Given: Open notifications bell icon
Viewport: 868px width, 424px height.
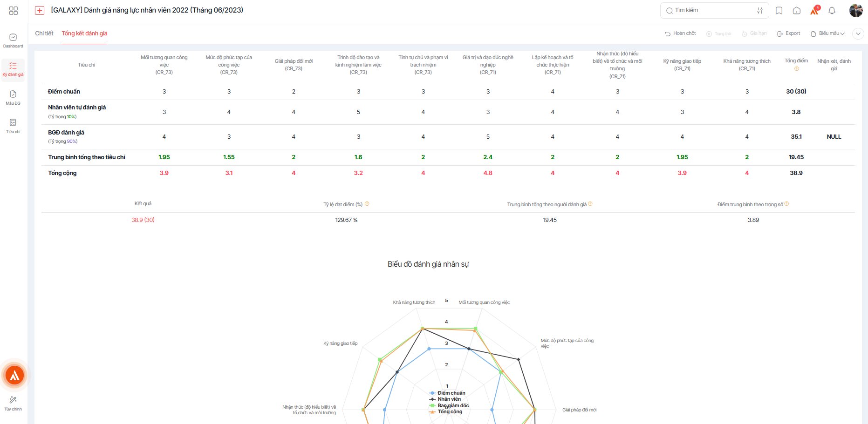Looking at the screenshot, I should tap(832, 11).
